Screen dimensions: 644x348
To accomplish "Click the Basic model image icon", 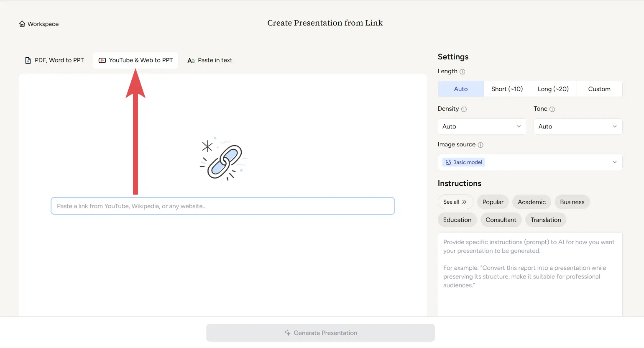I will point(448,162).
